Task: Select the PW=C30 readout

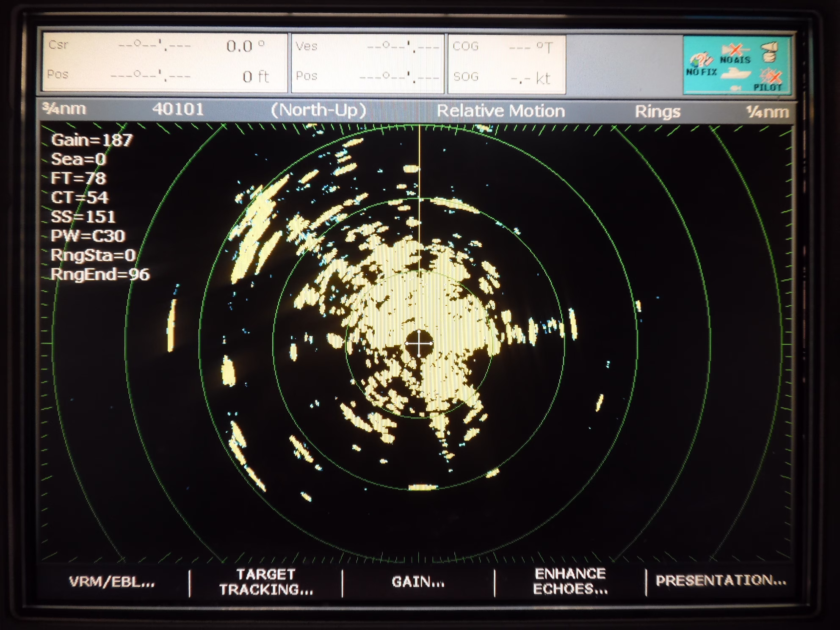Action: click(x=88, y=236)
